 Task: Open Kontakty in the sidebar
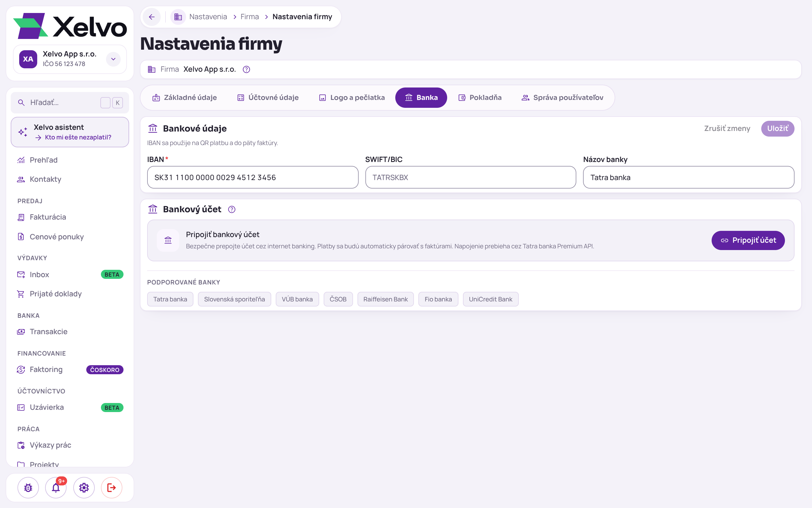(70, 179)
